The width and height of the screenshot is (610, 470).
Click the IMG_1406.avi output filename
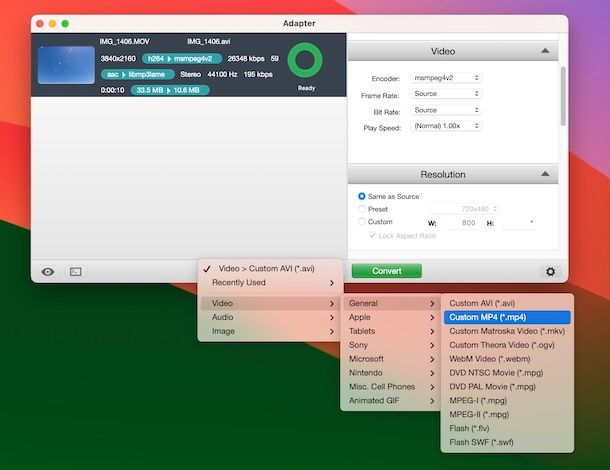coord(209,41)
